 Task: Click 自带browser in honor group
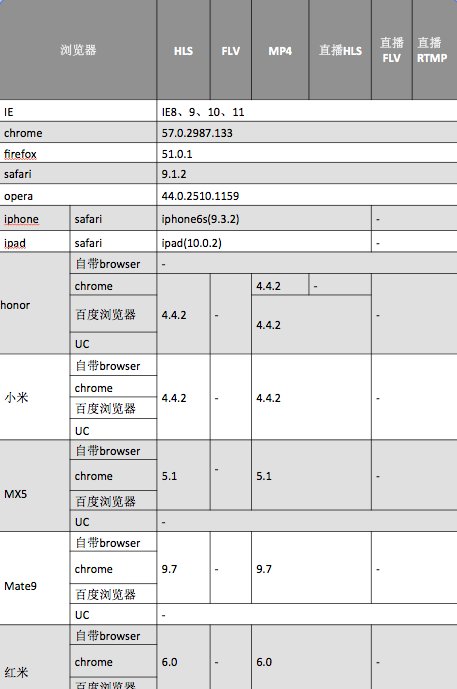coord(113,264)
